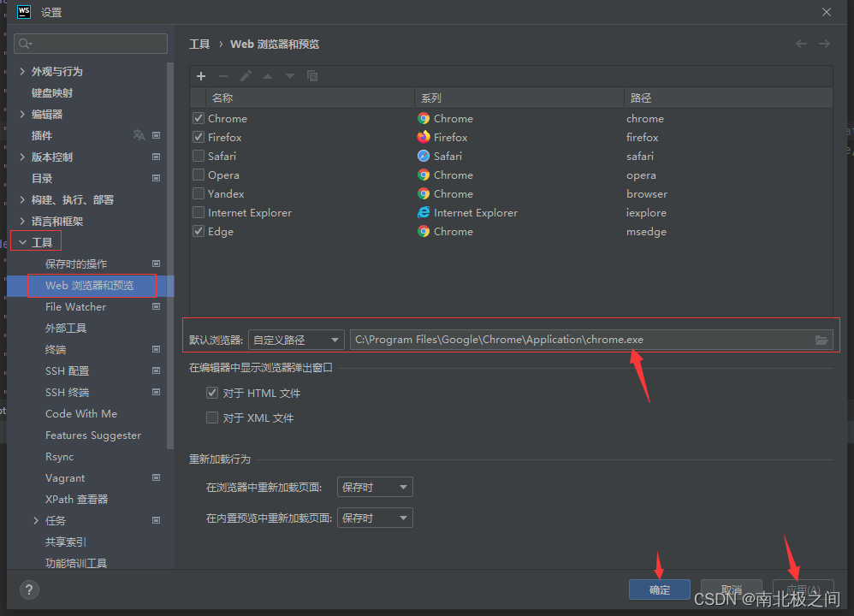Image resolution: width=854 pixels, height=616 pixels.
Task: Copy browser entry with duplicate icon
Action: point(312,76)
